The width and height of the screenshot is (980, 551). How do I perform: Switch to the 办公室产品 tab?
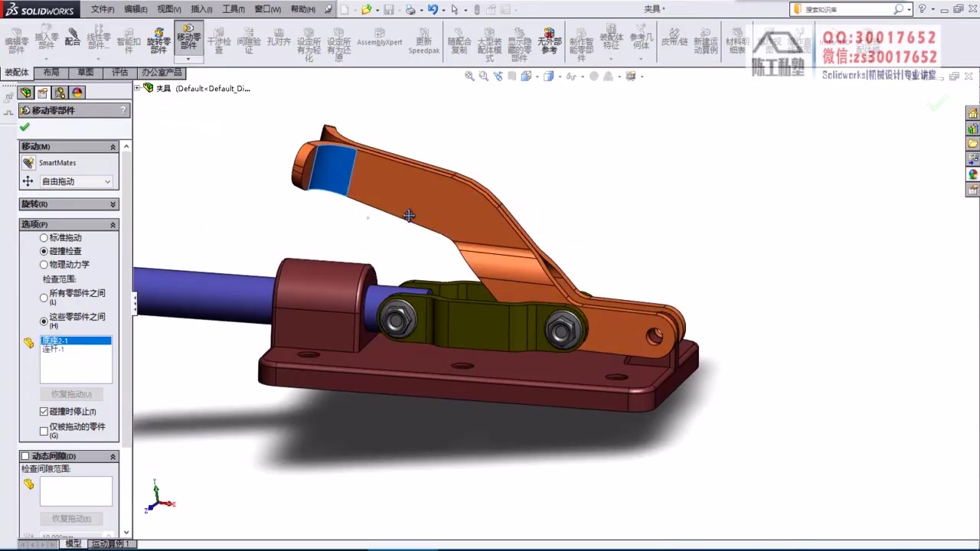pyautogui.click(x=162, y=73)
